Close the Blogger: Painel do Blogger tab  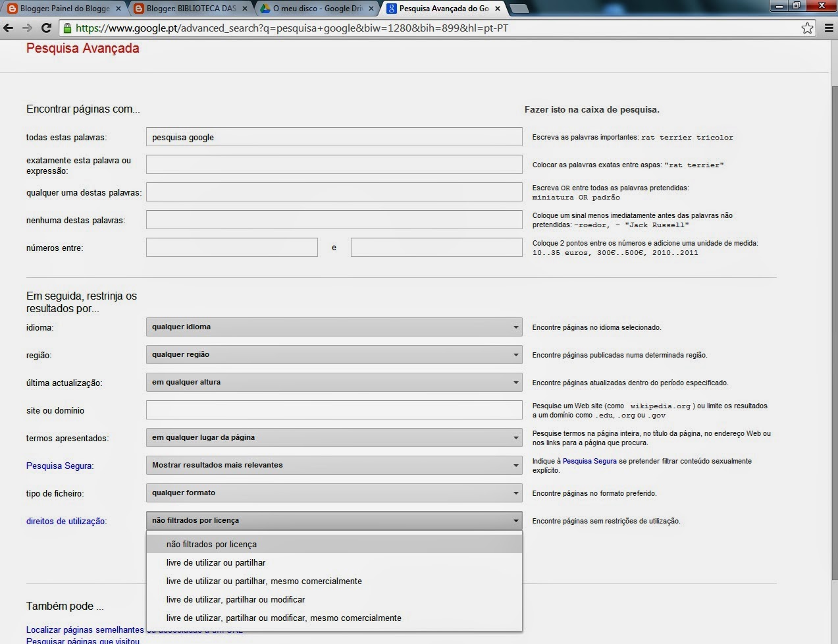tap(119, 9)
